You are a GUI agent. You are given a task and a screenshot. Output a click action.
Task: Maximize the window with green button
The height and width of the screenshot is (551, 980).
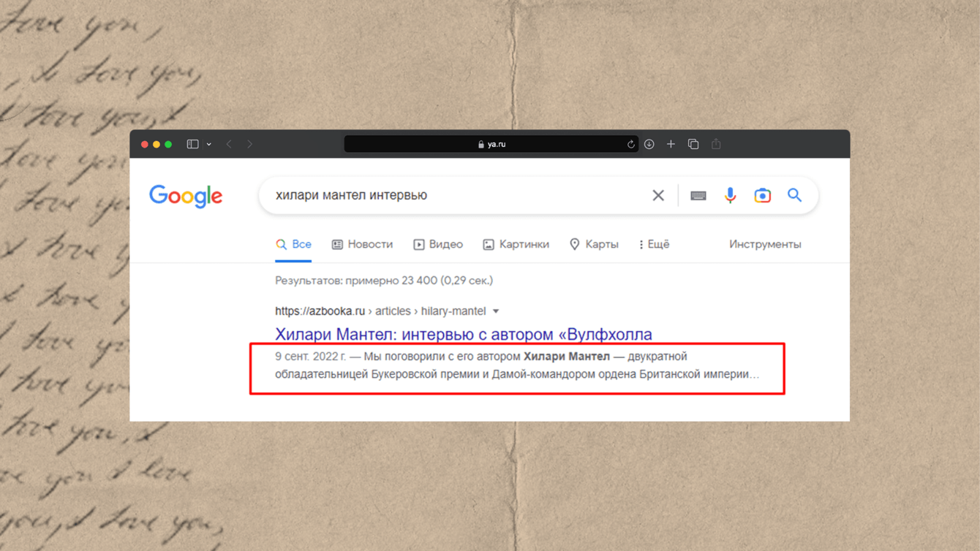coord(168,145)
